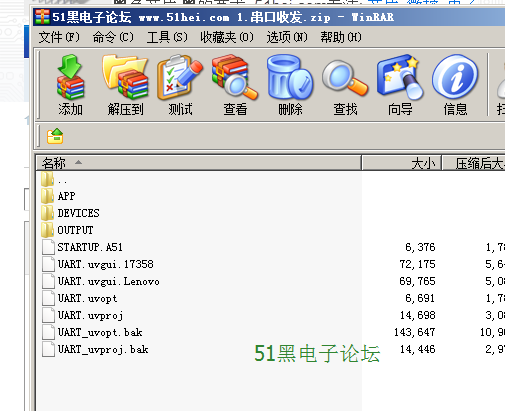Click size value 6,376
The width and height of the screenshot is (505, 411).
(420, 247)
